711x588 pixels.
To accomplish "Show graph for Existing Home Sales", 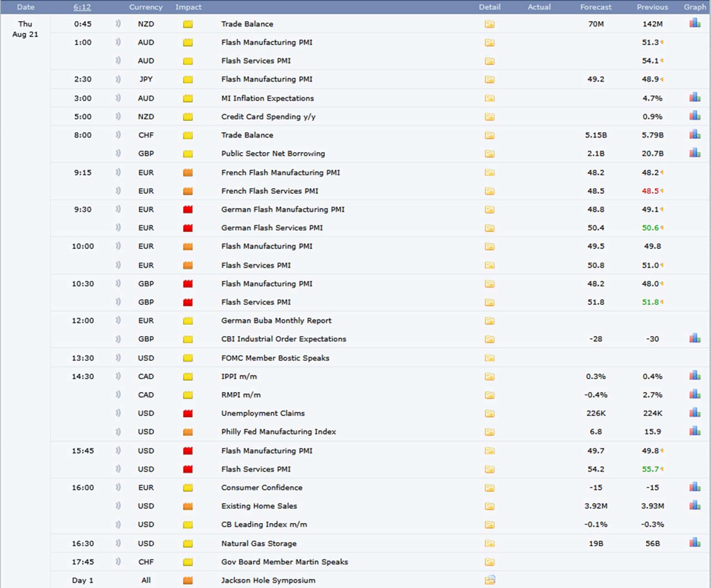I will pos(694,505).
